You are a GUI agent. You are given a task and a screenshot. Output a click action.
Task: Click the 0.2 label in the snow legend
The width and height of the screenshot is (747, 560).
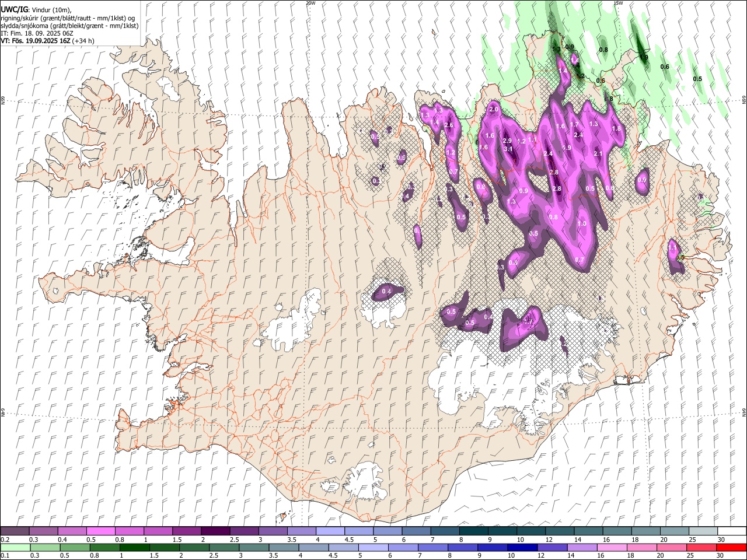[4, 540]
